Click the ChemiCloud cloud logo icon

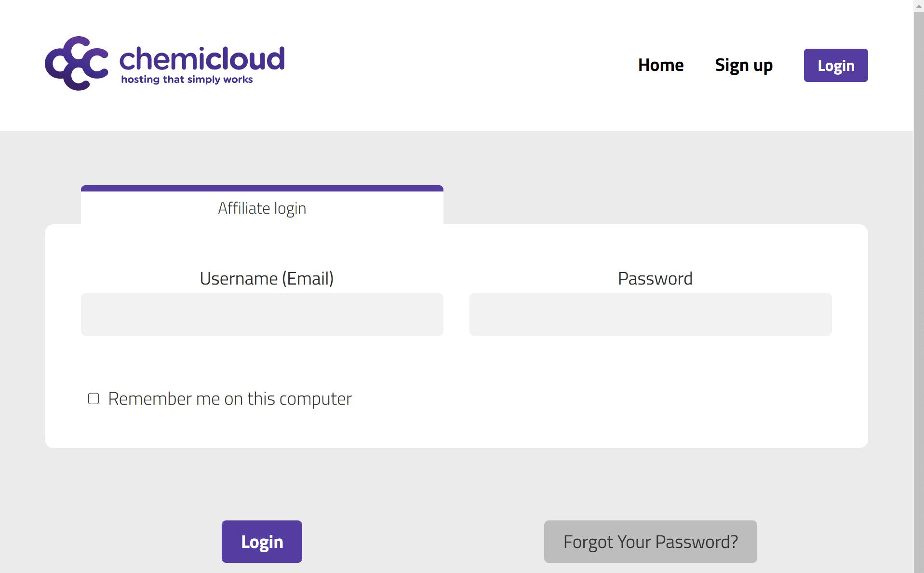76,63
